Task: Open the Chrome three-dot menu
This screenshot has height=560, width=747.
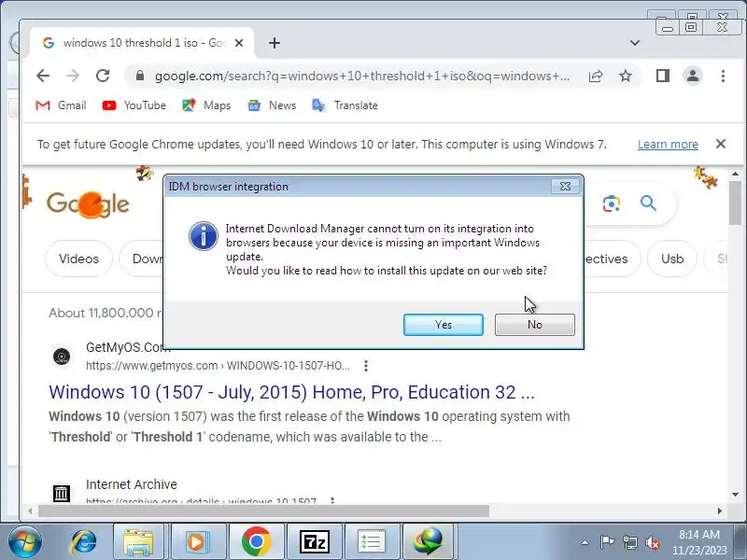Action: point(723,76)
